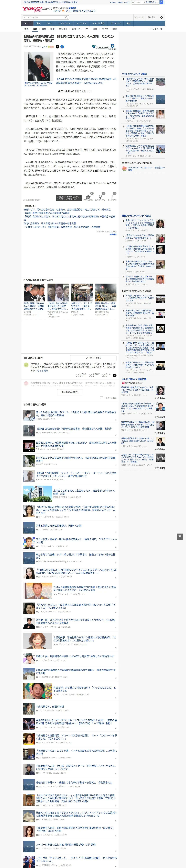Screen dimensions: 186x868
Task: Open article トランプ氏「アサドは去った」
Action: tap(76, 860)
